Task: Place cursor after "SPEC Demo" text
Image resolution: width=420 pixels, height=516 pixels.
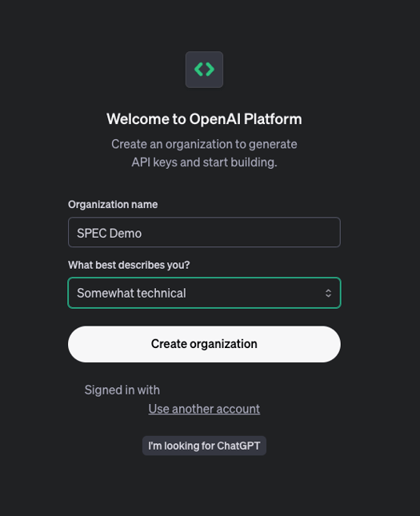Action: point(142,234)
